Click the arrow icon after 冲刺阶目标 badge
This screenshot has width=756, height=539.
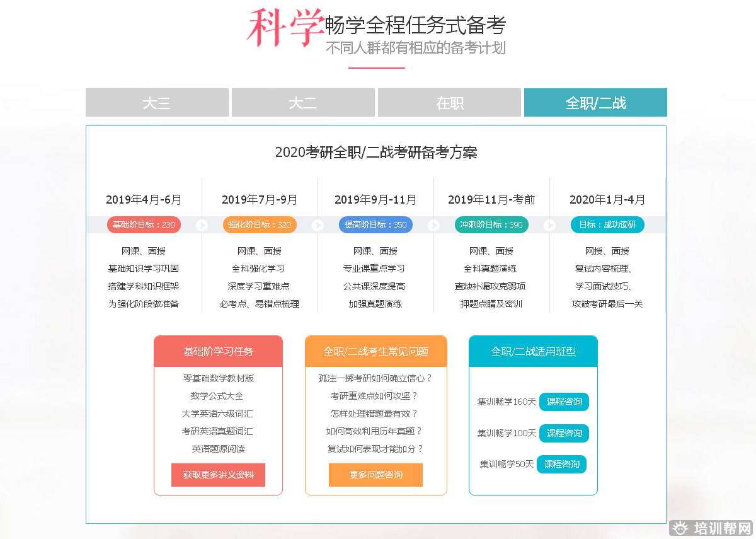click(549, 225)
